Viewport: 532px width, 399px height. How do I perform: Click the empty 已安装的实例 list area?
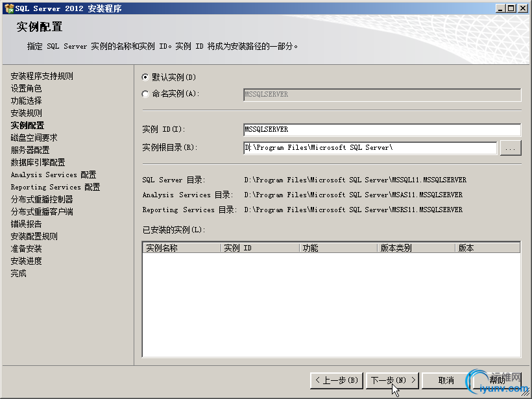pos(332,304)
